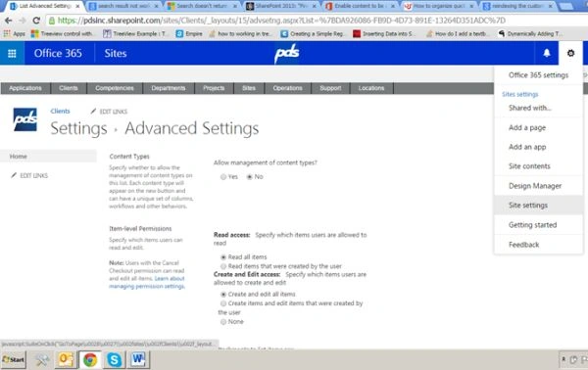Choose Add an app from gear menu
The height and width of the screenshot is (370, 588).
[538, 147]
